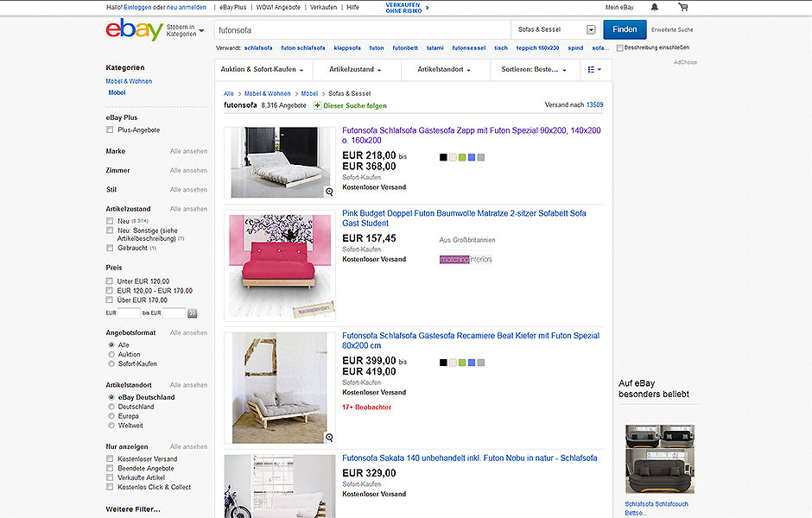Open the Verkaufen top menu link
The width and height of the screenshot is (812, 518).
323,7
